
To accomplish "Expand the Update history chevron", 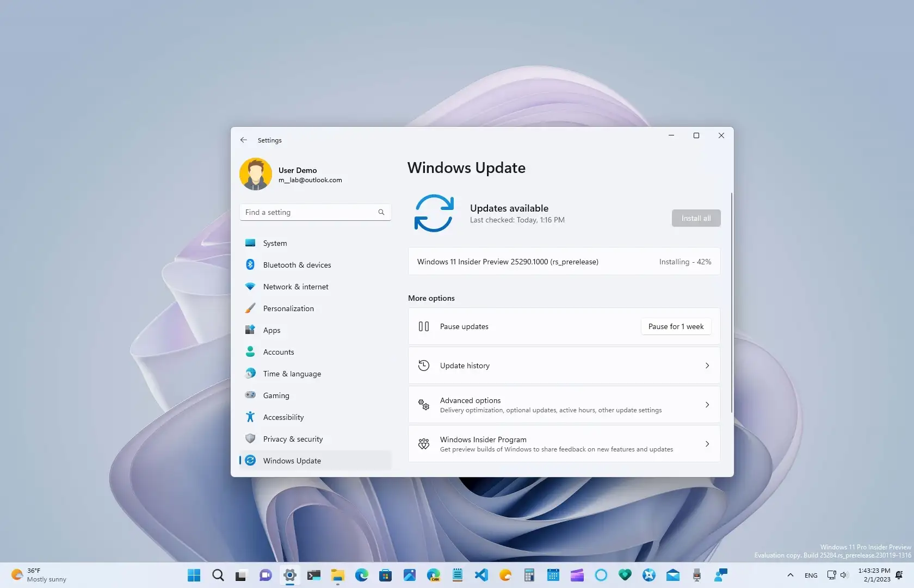I will (707, 366).
